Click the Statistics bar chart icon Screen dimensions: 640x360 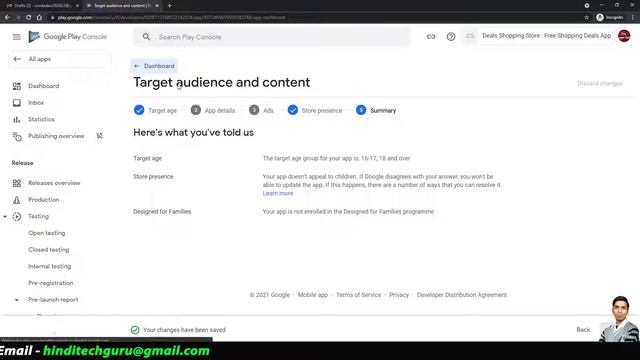point(17,120)
